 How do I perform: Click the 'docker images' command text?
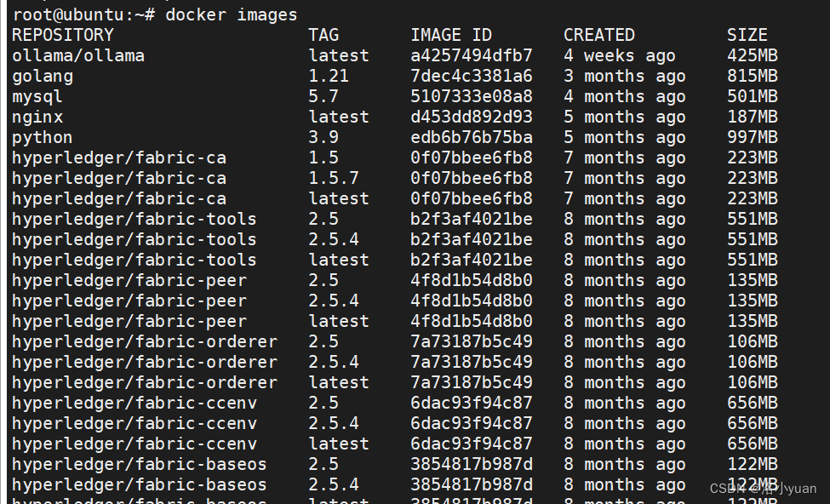(232, 15)
